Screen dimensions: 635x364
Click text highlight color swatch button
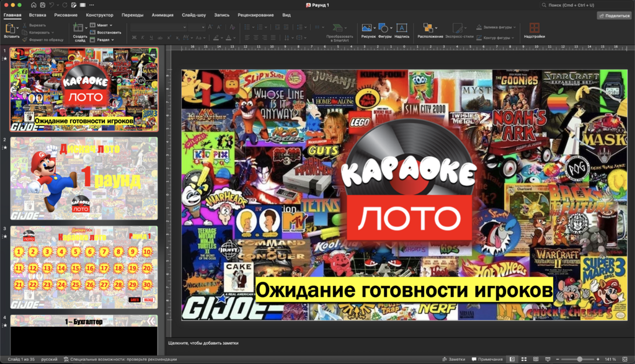coord(216,38)
